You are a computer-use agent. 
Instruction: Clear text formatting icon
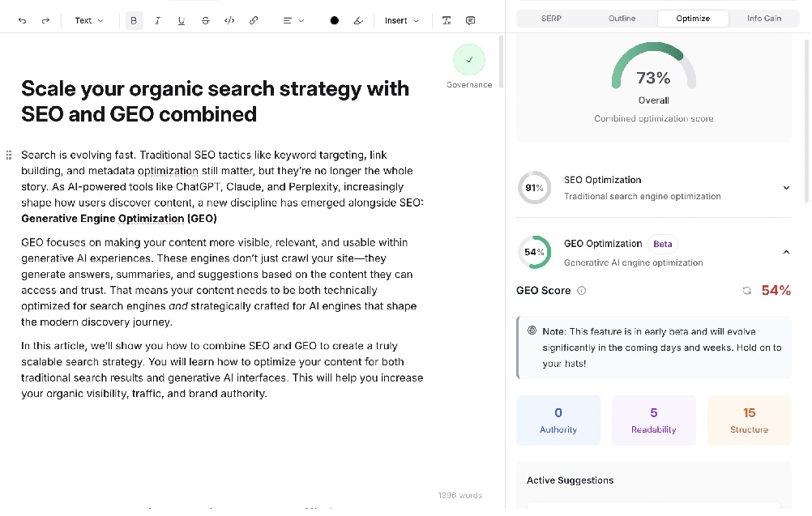click(x=447, y=20)
